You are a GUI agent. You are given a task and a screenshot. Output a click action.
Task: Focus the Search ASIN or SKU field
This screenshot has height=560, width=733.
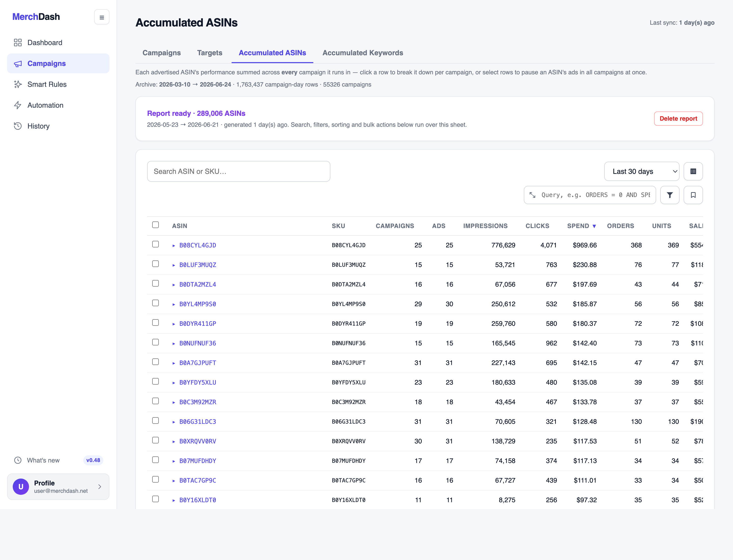pos(239,171)
